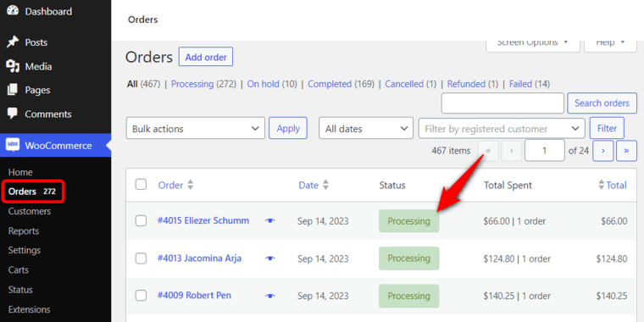
Task: Click the $124.80 | 1 order total spent cell
Action: pyautogui.click(x=517, y=258)
